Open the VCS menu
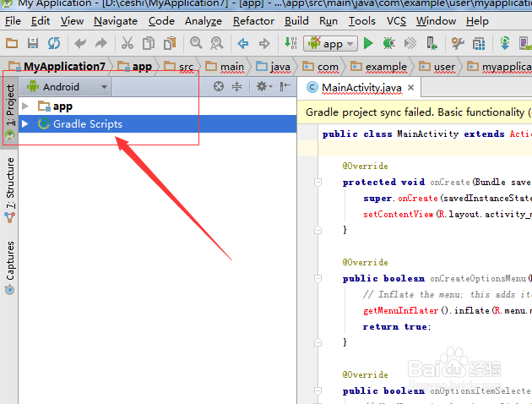 (396, 21)
